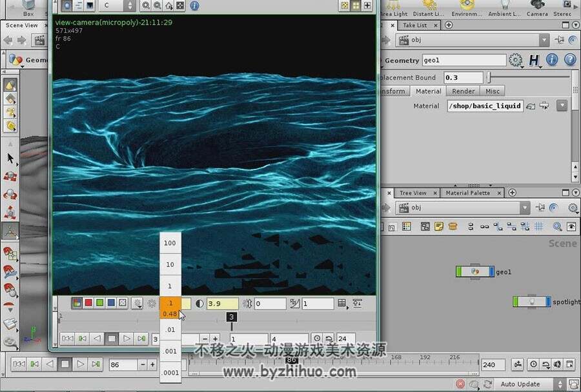581x392 pixels.
Task: Select the Ambient Light shelf tool
Action: point(504,8)
